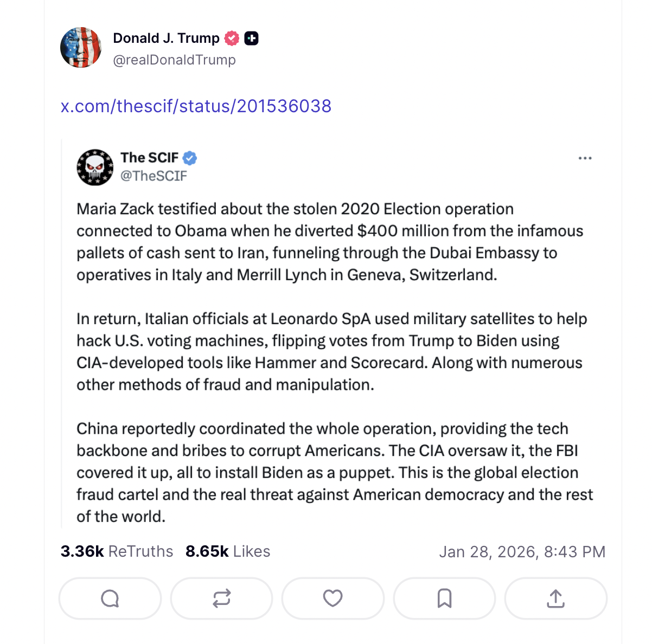The width and height of the screenshot is (652, 644).
Task: Click the blue verified checkmark beside The SCIF
Action: (190, 158)
